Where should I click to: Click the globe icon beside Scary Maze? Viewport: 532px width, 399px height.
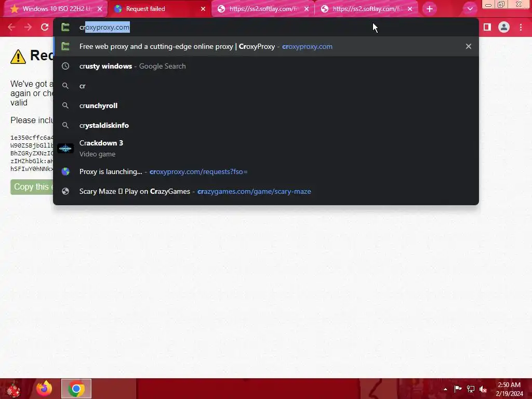point(65,191)
